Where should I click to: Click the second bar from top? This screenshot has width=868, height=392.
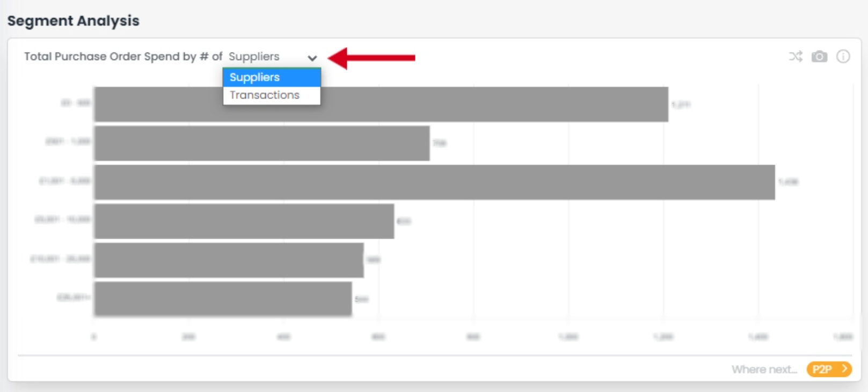tap(262, 143)
